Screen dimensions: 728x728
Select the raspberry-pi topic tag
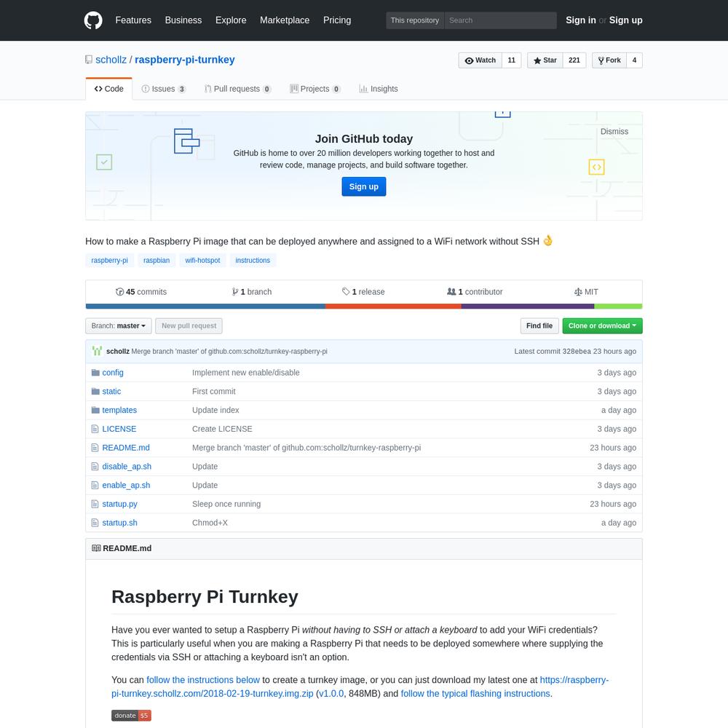click(x=110, y=261)
